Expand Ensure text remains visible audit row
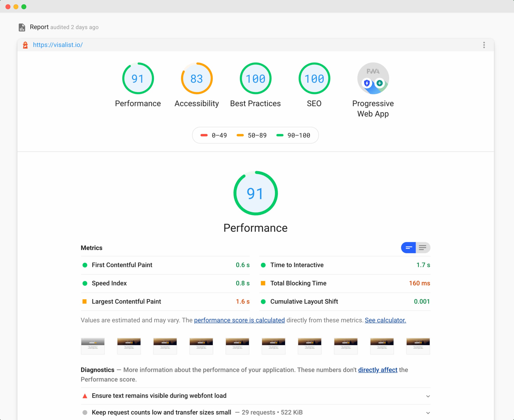514x420 pixels. tap(255, 396)
